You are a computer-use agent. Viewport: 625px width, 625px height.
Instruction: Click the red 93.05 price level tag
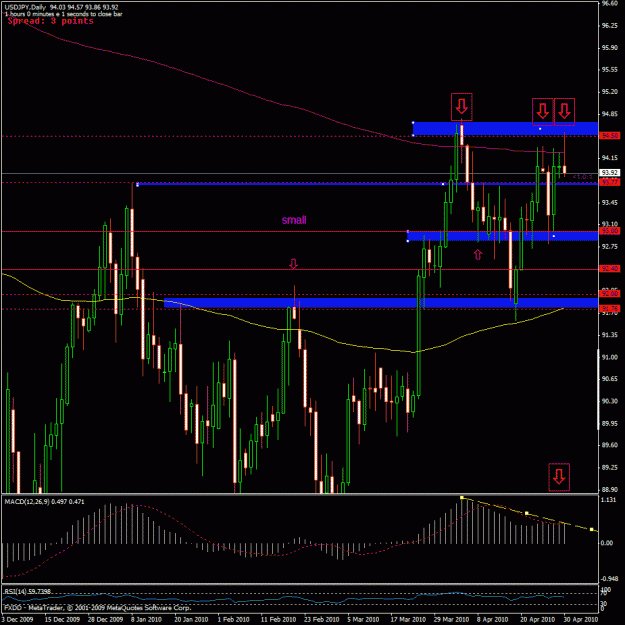click(x=610, y=231)
